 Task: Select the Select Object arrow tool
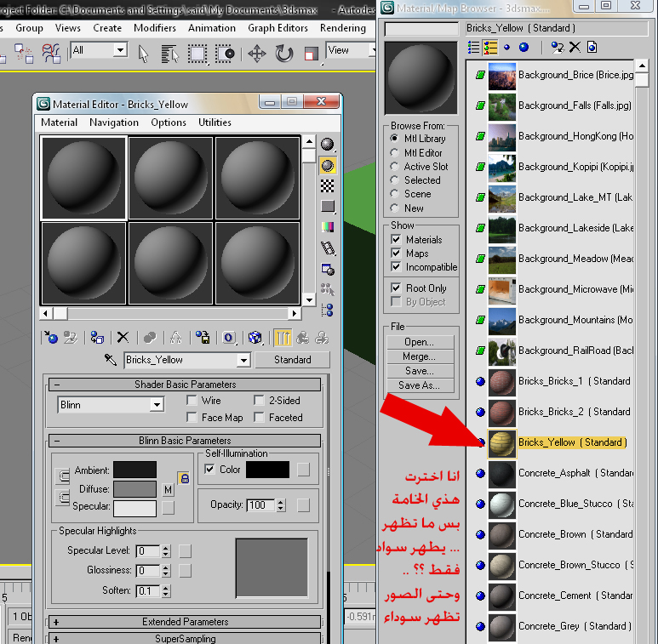(x=143, y=54)
